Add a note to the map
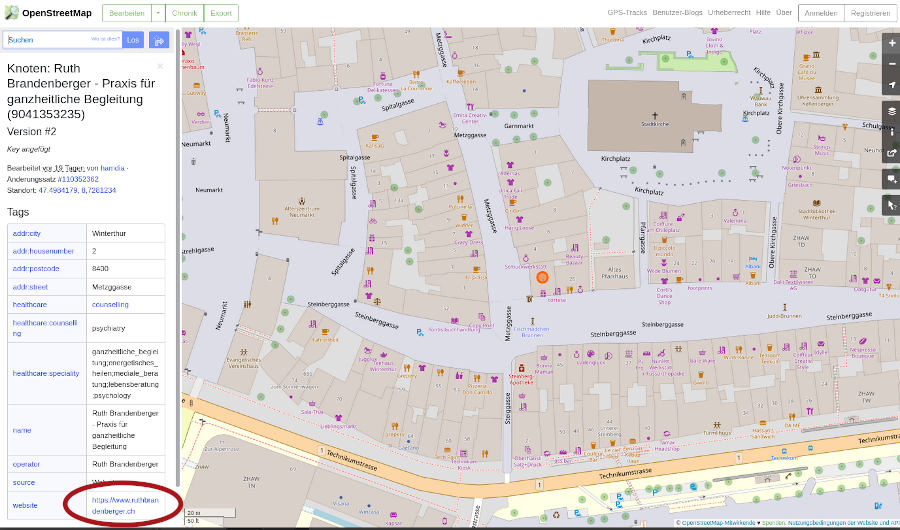The image size is (900, 530). pyautogui.click(x=891, y=179)
